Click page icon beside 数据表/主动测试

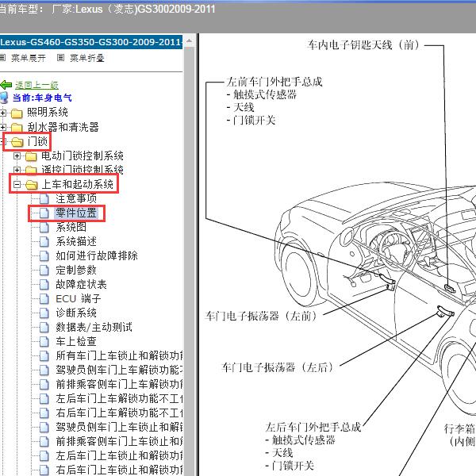[x=44, y=328]
